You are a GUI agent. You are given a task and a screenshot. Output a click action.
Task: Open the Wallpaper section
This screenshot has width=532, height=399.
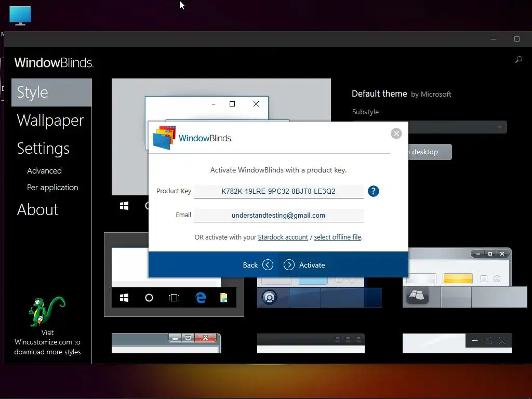[50, 121]
